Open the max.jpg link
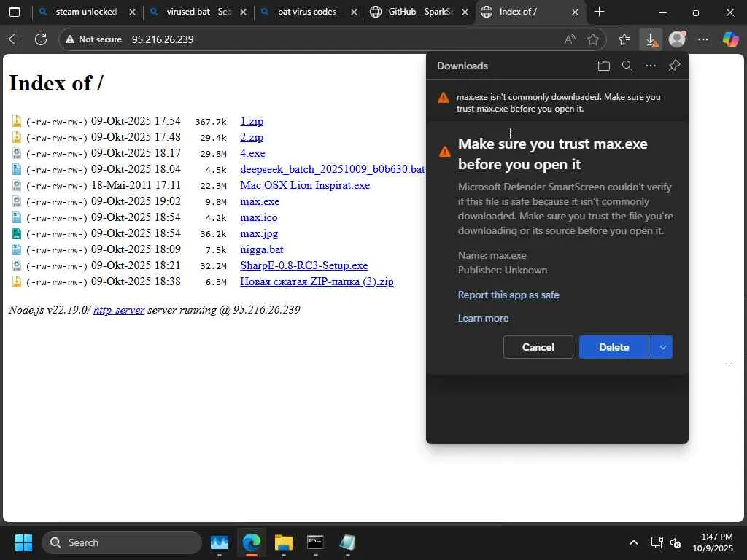The image size is (747, 560). click(x=259, y=234)
